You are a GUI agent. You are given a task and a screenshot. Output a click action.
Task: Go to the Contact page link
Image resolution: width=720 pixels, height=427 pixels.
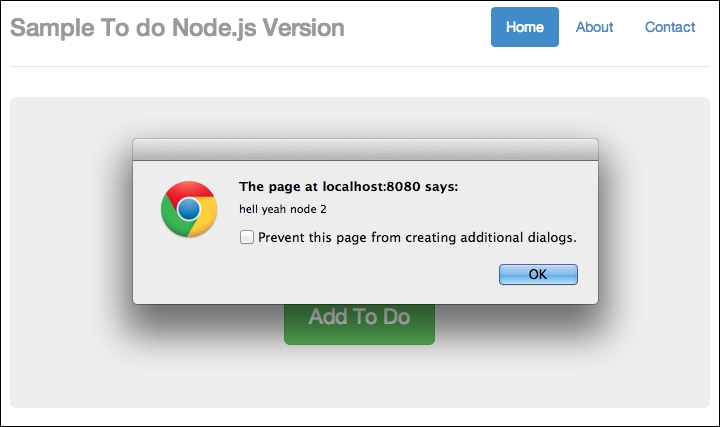669,27
